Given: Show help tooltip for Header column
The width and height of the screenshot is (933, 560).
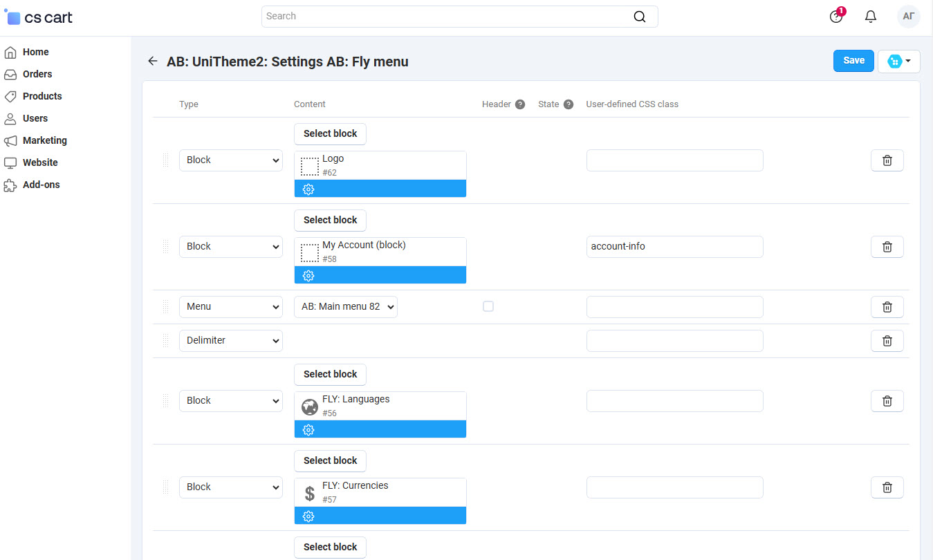Looking at the screenshot, I should (520, 104).
